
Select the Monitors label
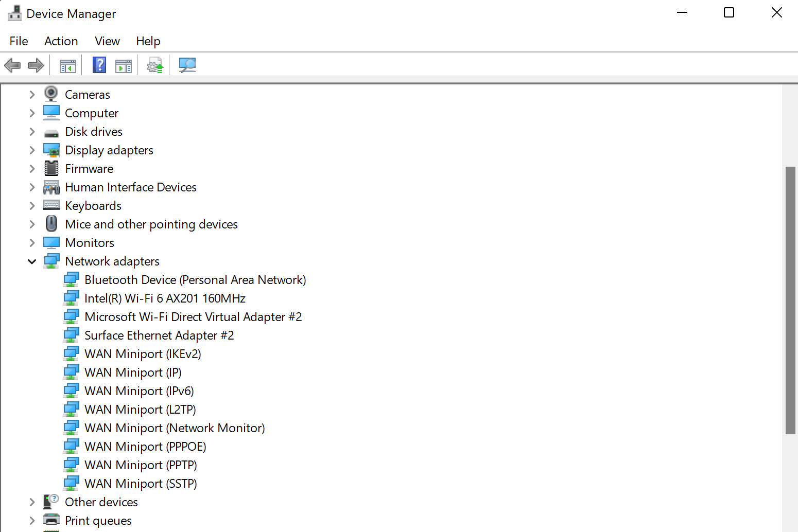(x=90, y=243)
